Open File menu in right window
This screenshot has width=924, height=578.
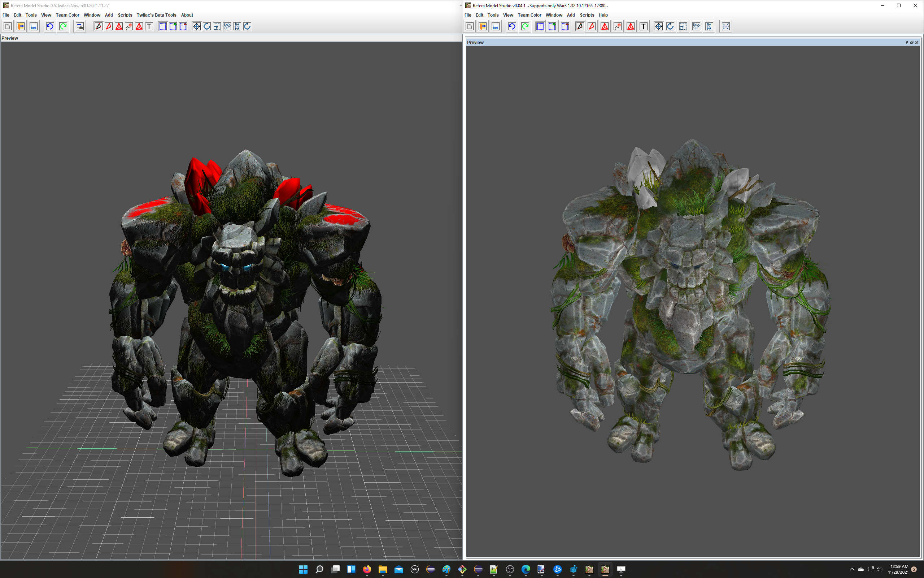(x=468, y=15)
